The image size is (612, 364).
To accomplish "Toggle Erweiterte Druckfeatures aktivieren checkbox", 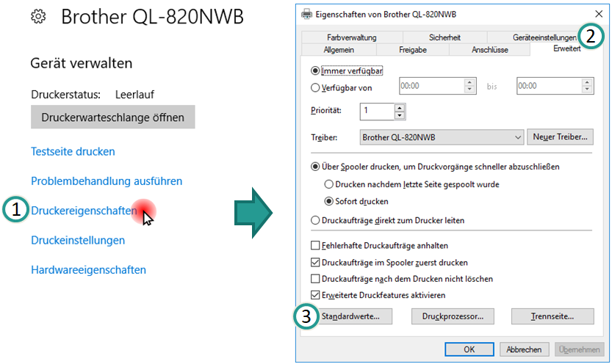I will [315, 295].
